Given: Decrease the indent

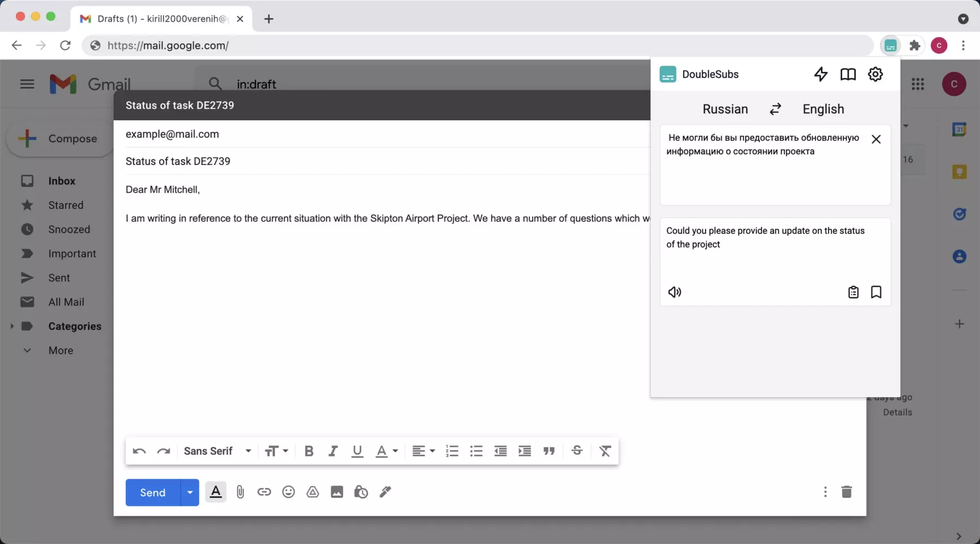Looking at the screenshot, I should point(500,451).
